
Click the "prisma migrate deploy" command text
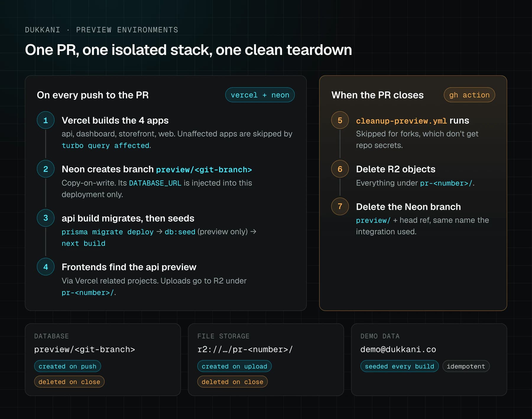108,232
